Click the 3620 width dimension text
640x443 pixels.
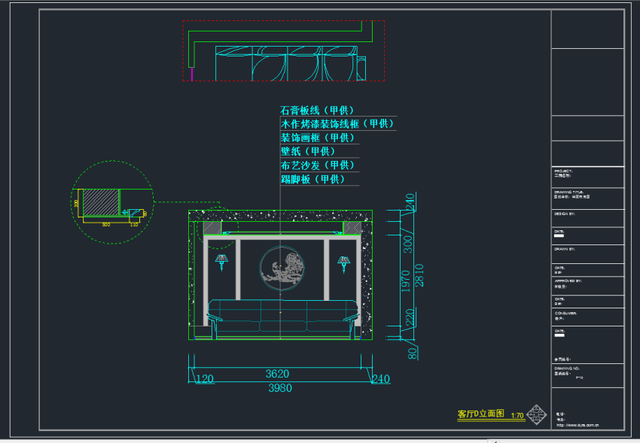(x=277, y=374)
